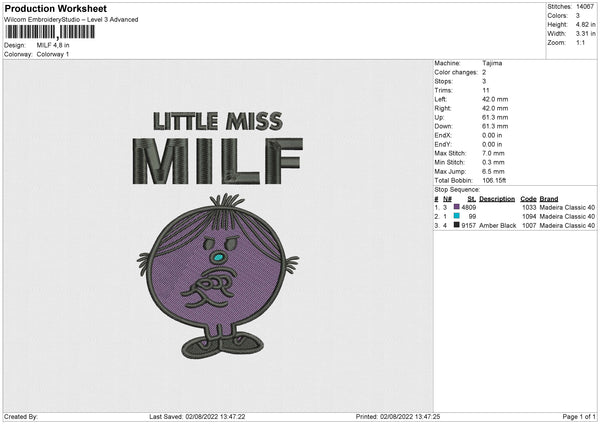Click 'Wilcom EmbroideryStudio – Level 3 Advanced' text

coord(71,20)
